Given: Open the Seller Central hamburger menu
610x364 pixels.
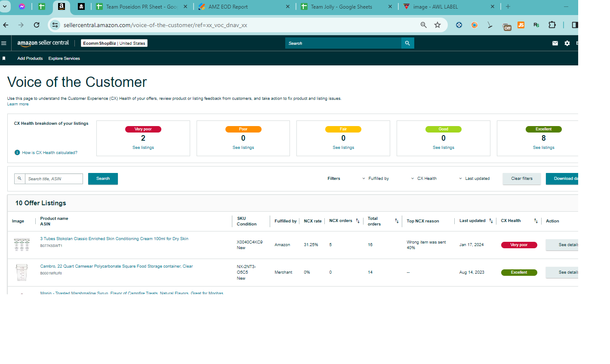Looking at the screenshot, I should point(4,43).
